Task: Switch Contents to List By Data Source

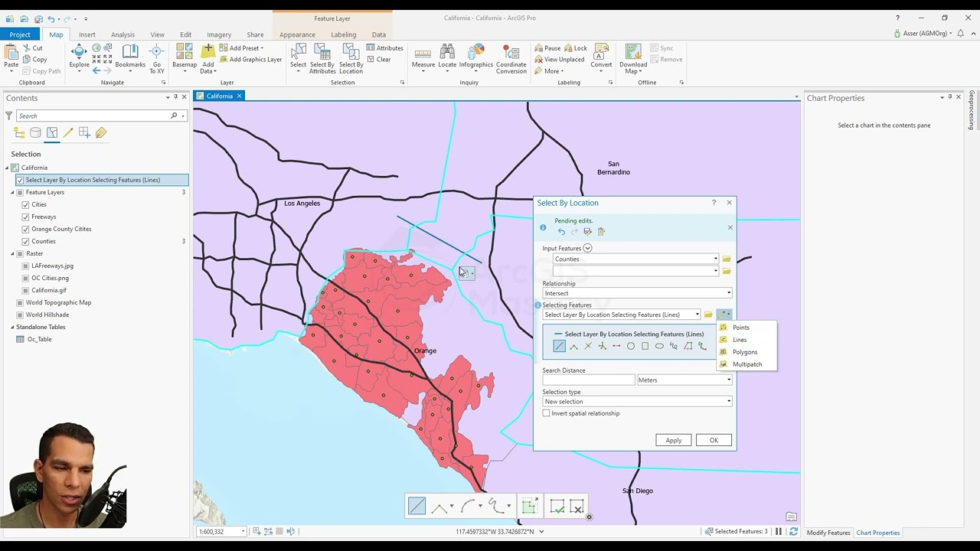Action: pos(35,133)
